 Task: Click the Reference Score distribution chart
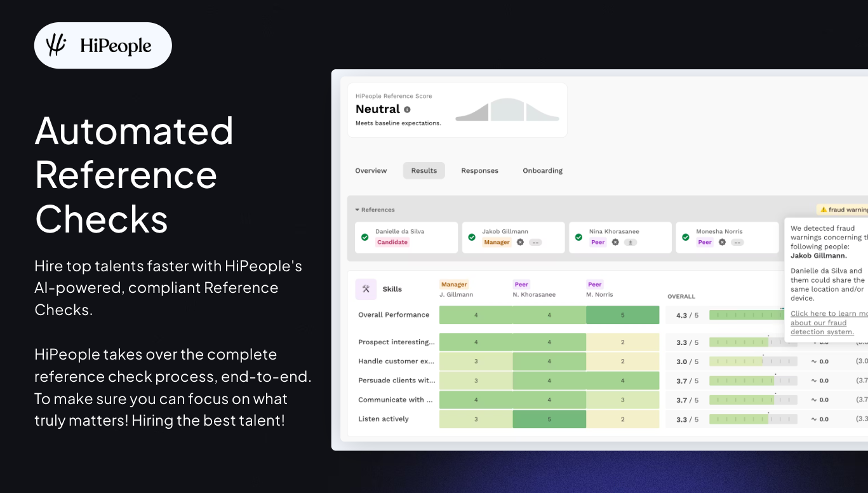point(507,109)
